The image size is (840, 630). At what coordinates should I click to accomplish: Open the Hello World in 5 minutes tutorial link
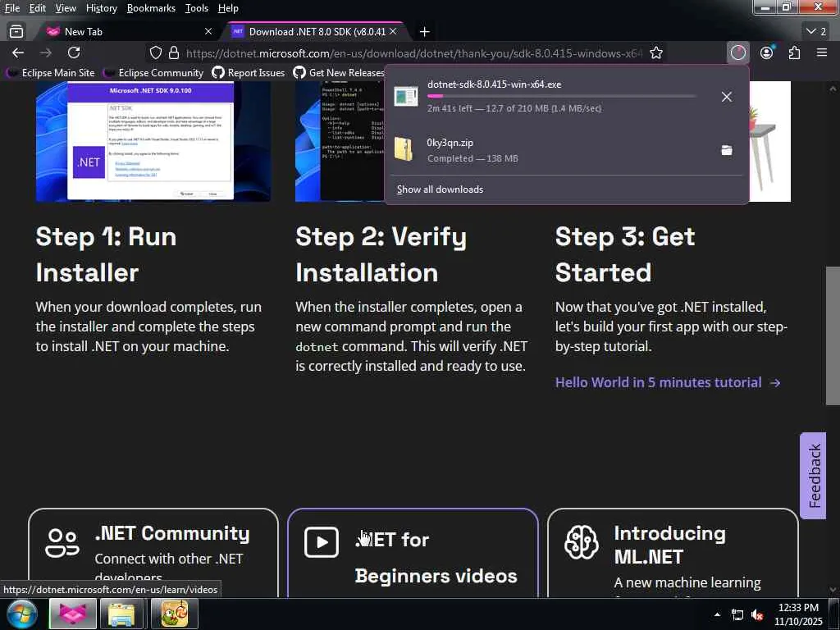tap(668, 382)
